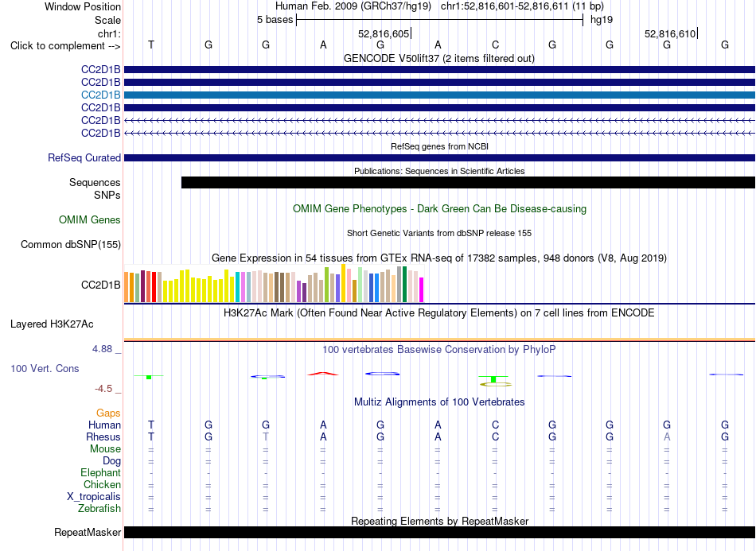Click the C base in the complement row

[x=495, y=45]
